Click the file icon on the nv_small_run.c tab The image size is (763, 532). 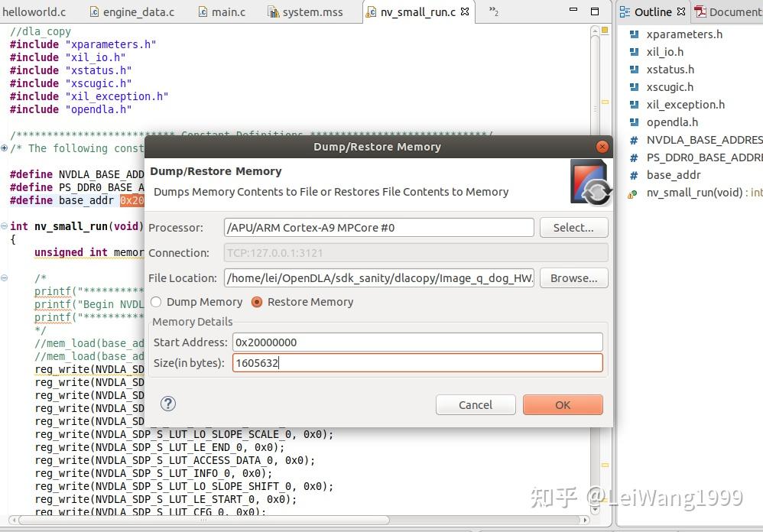pyautogui.click(x=374, y=11)
